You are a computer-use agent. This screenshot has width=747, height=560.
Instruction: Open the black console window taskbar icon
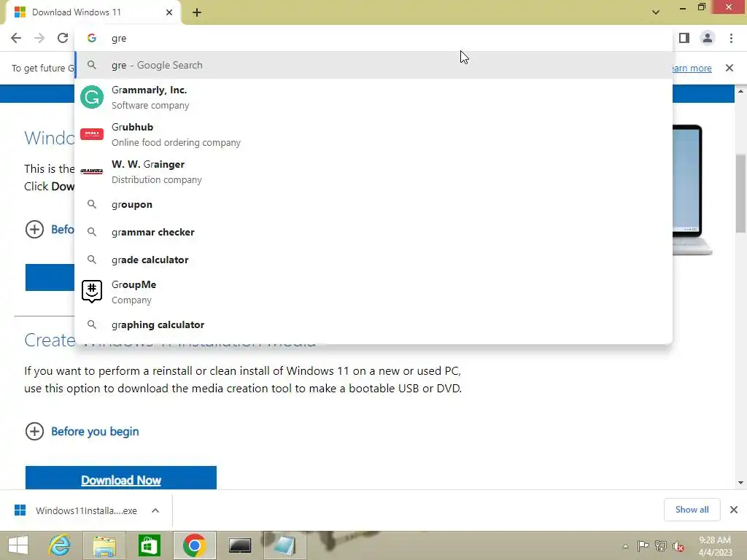pyautogui.click(x=239, y=545)
